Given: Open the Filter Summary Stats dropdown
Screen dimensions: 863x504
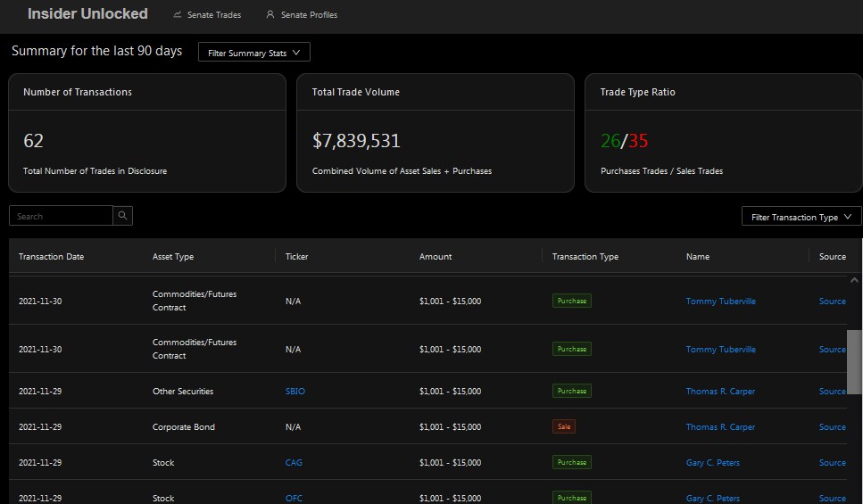Looking at the screenshot, I should click(253, 53).
